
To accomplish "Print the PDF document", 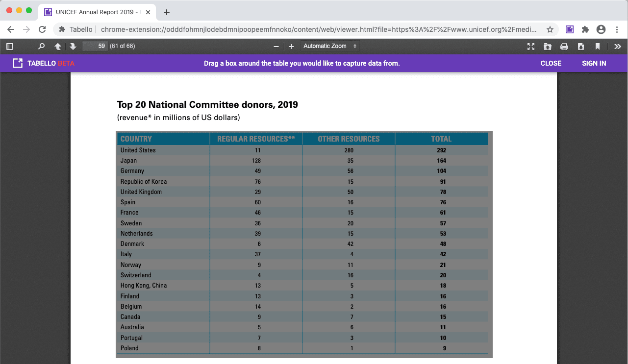I will (564, 46).
